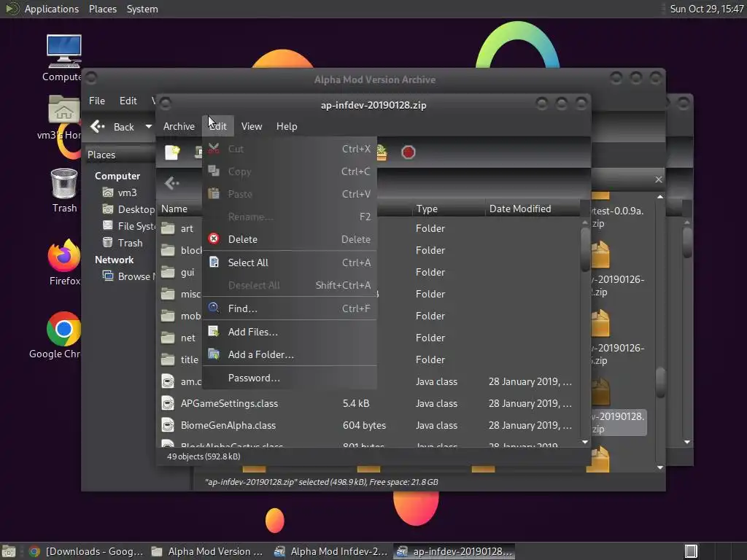This screenshot has height=560, width=747.
Task: Select the title folder icon
Action: coord(168,359)
